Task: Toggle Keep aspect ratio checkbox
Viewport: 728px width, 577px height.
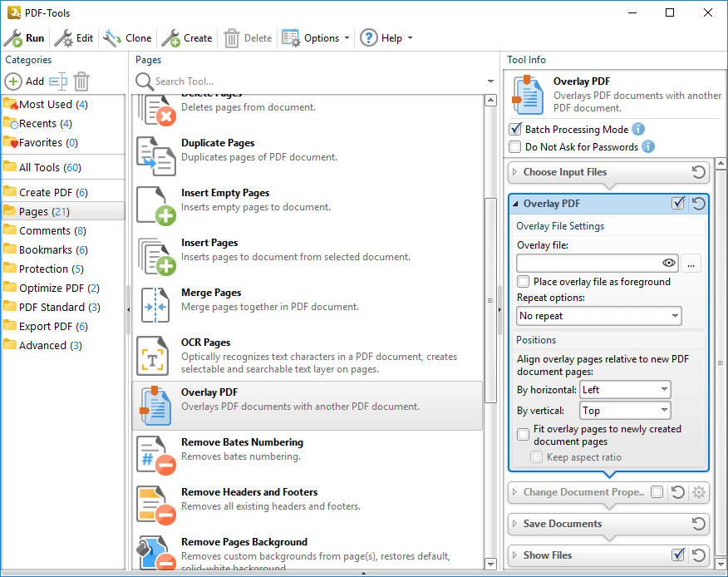Action: click(x=536, y=457)
